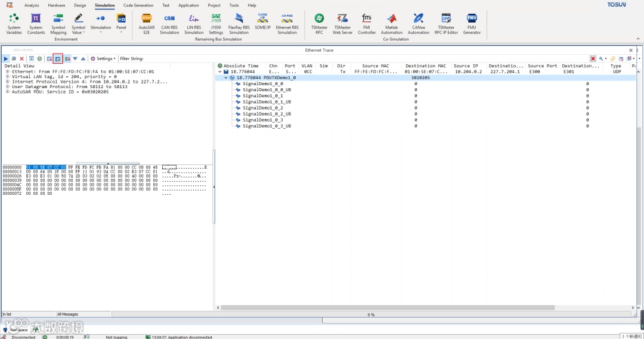The height and width of the screenshot is (339, 644).
Task: Open Stimulation dropdown in ribbon
Action: point(101,23)
